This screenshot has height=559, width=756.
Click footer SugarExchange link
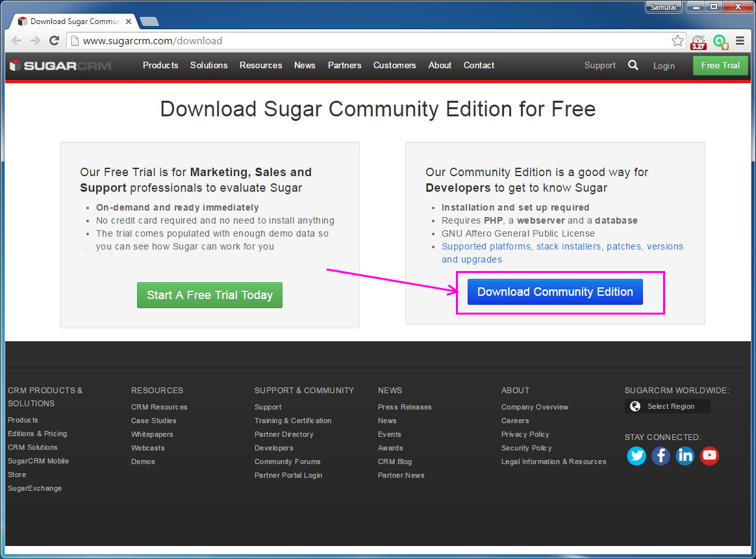34,488
